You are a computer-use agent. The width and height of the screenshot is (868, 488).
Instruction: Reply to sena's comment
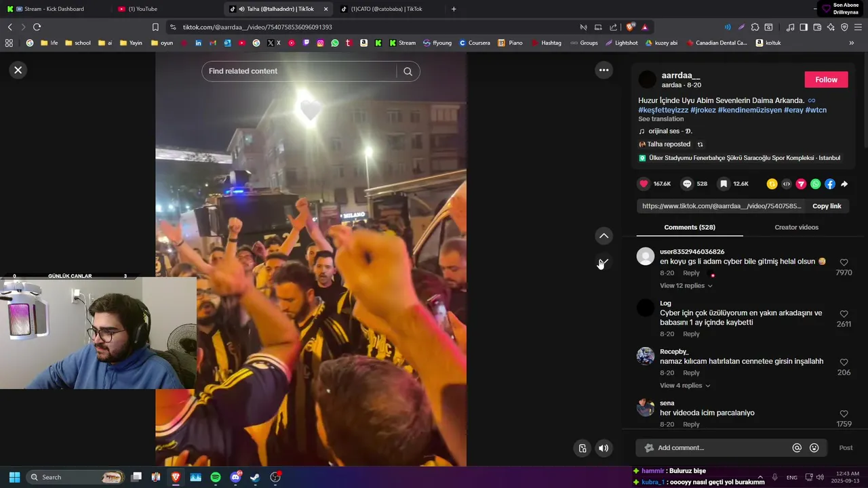(x=691, y=424)
